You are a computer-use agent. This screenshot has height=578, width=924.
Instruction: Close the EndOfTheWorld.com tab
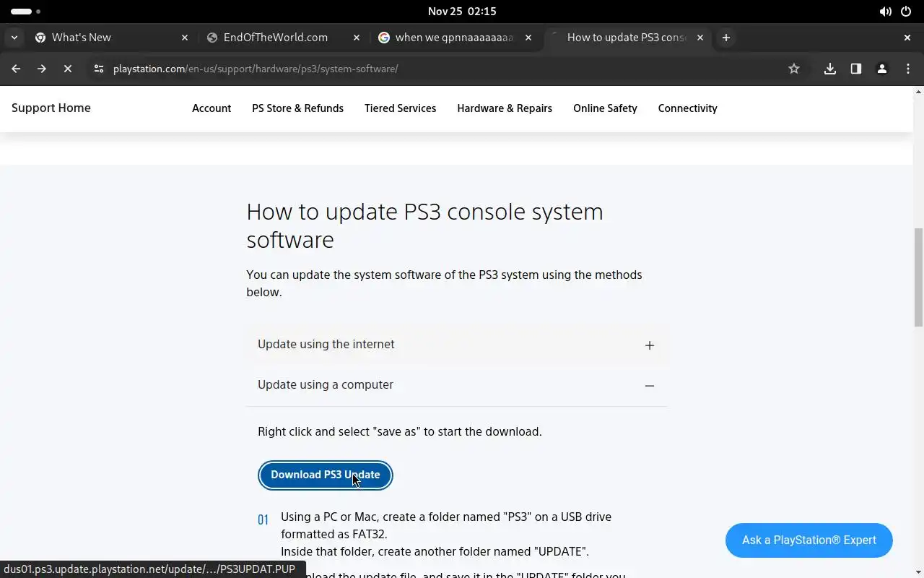[357, 38]
